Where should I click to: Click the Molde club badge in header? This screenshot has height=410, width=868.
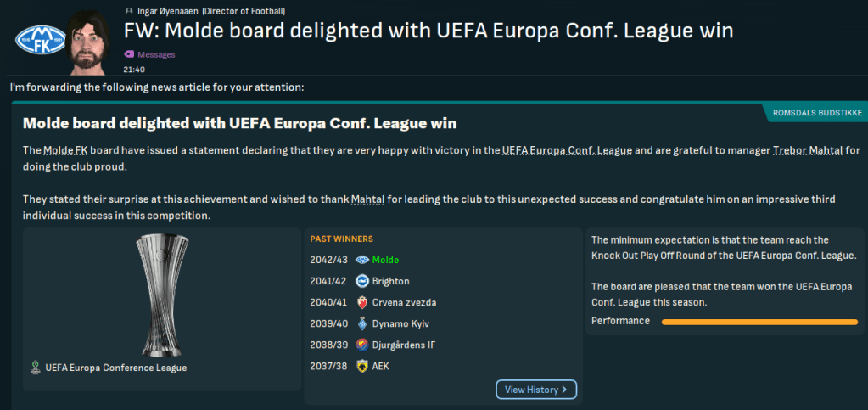coord(34,39)
